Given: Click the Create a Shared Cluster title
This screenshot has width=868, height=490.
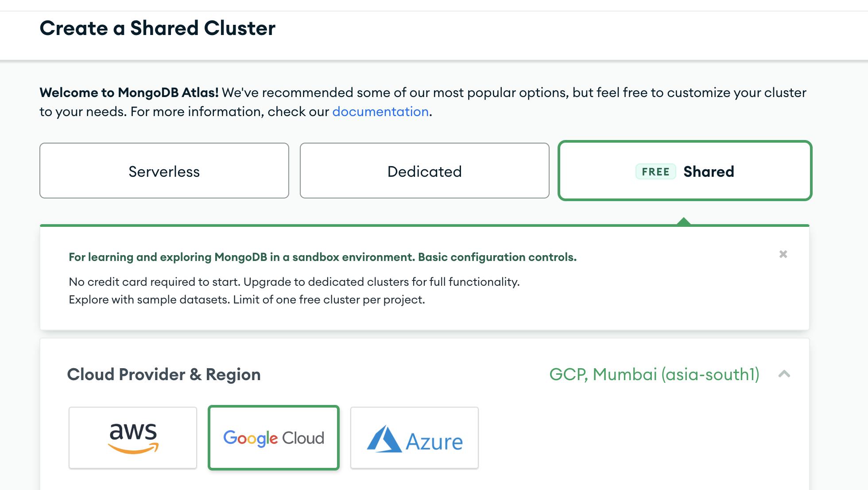Looking at the screenshot, I should tap(158, 28).
